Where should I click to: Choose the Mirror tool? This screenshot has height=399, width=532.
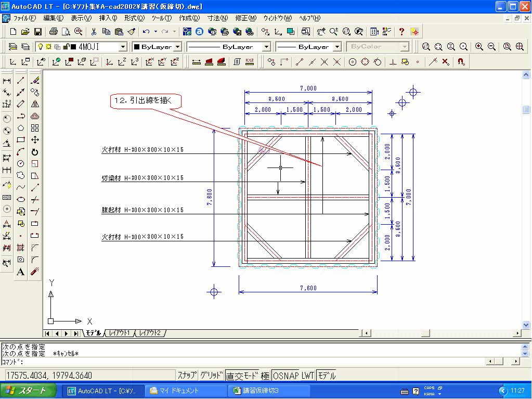point(35,104)
